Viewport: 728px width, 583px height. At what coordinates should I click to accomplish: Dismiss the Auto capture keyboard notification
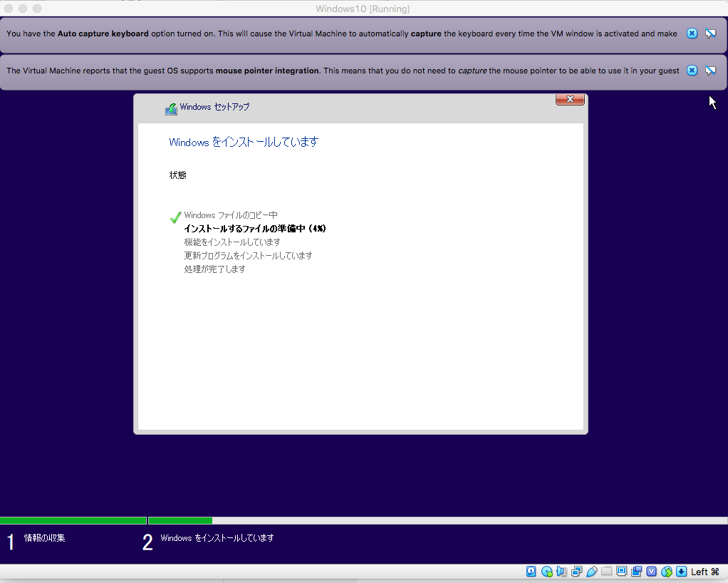(x=692, y=33)
